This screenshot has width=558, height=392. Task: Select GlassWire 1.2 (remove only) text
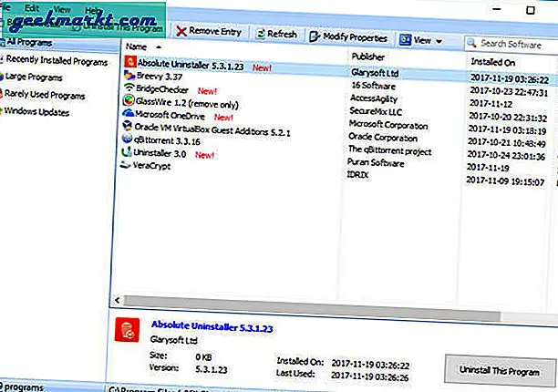pyautogui.click(x=187, y=103)
